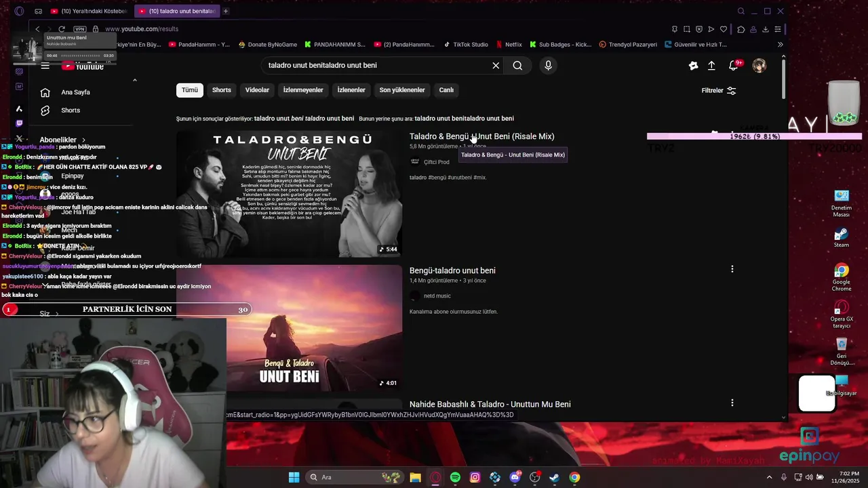Switch to Yeraltındaki Köstebek browser tab
Viewport: 868px width, 488px height.
click(x=88, y=11)
